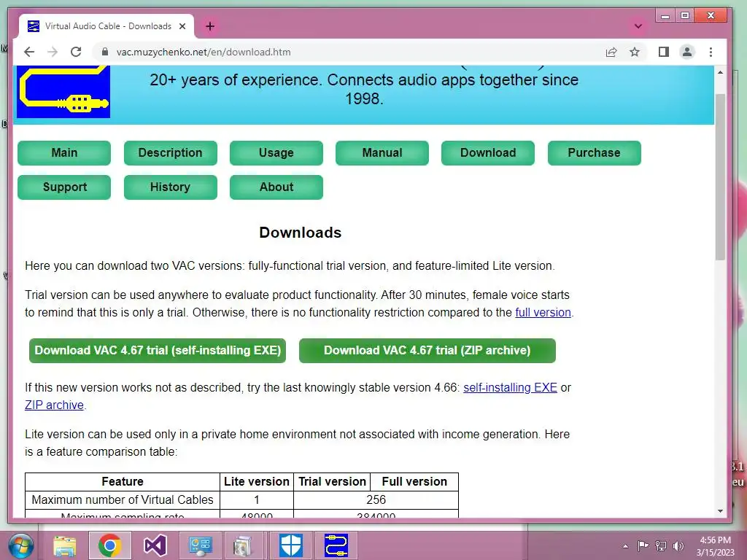
Task: Open the Action Center flag icon
Action: [643, 545]
